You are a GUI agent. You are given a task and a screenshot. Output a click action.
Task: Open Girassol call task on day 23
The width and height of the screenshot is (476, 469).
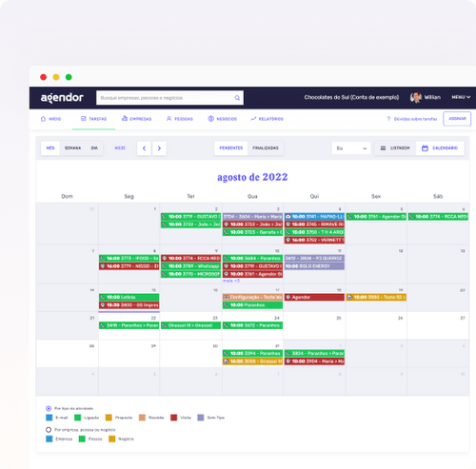click(x=190, y=325)
